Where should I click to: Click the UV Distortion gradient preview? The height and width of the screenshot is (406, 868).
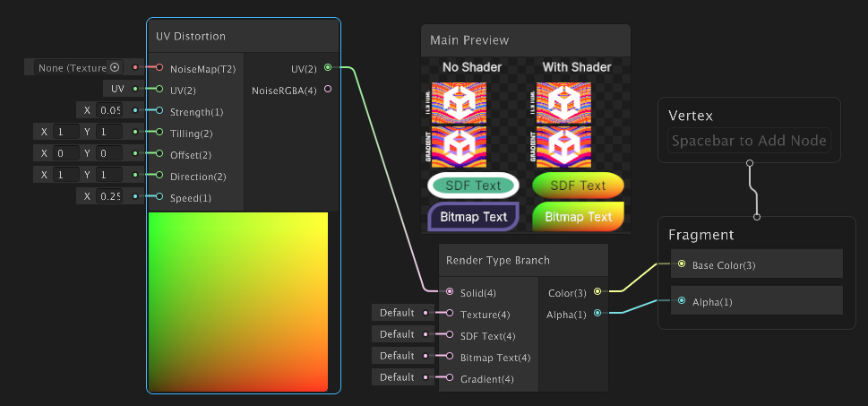[x=238, y=301]
